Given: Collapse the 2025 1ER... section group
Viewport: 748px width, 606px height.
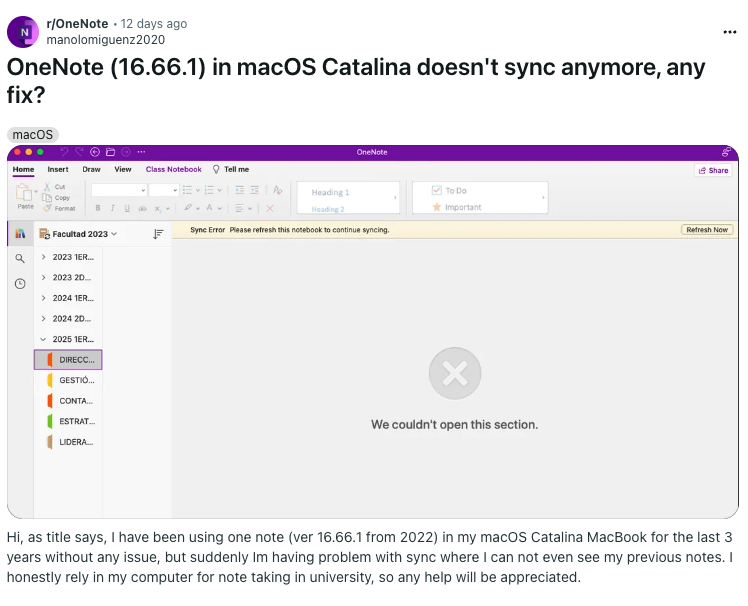Looking at the screenshot, I should point(43,339).
